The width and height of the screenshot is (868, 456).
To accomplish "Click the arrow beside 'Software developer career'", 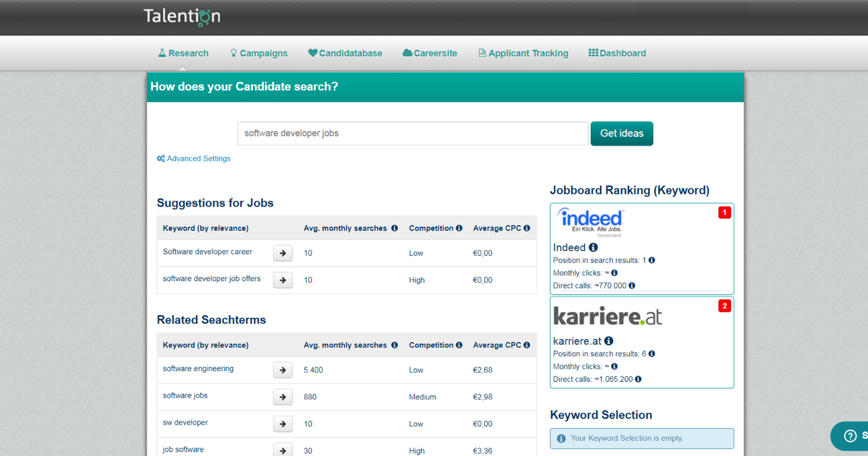I will click(x=282, y=253).
